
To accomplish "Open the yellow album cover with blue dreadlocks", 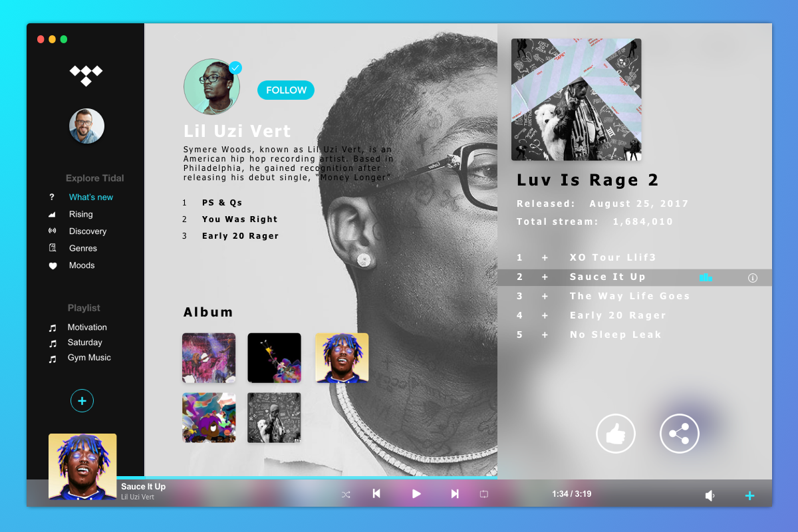I will click(x=342, y=358).
